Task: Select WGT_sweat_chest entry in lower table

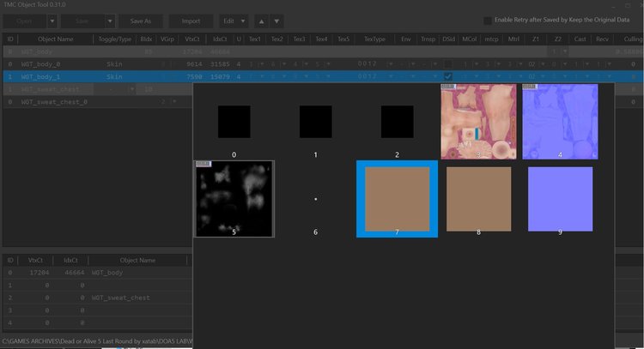Action: [121, 298]
